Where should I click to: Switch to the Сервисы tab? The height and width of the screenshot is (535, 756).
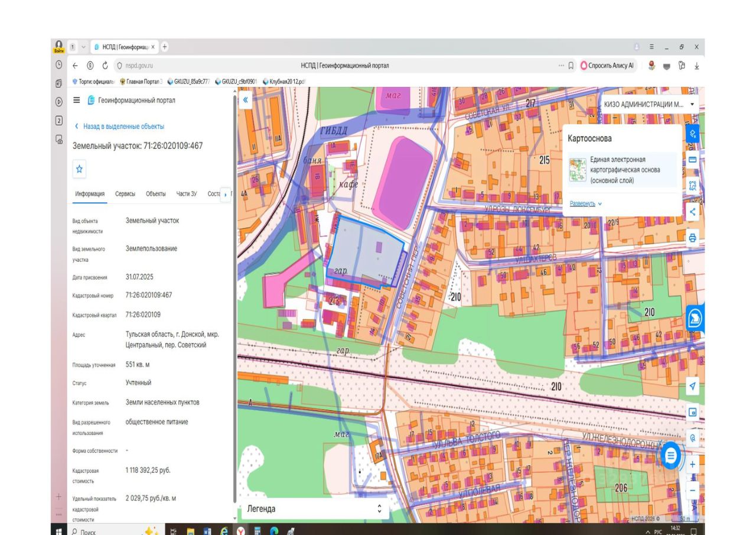(x=125, y=194)
